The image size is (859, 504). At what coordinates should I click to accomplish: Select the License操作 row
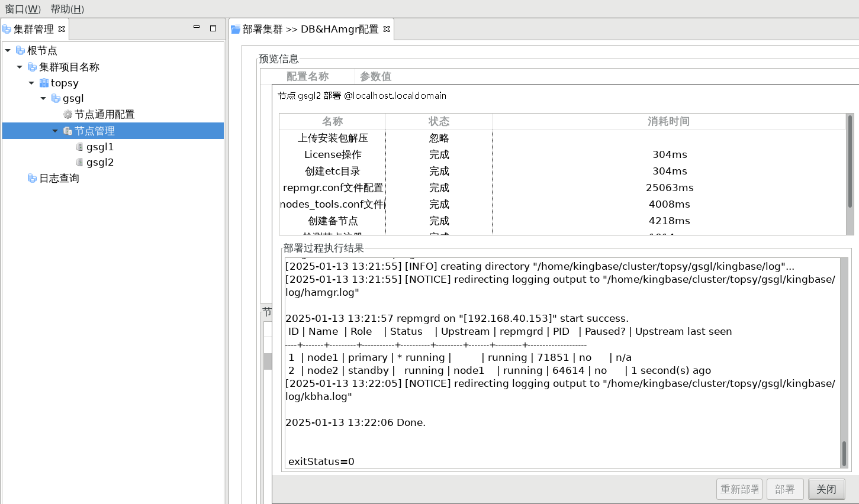point(562,154)
